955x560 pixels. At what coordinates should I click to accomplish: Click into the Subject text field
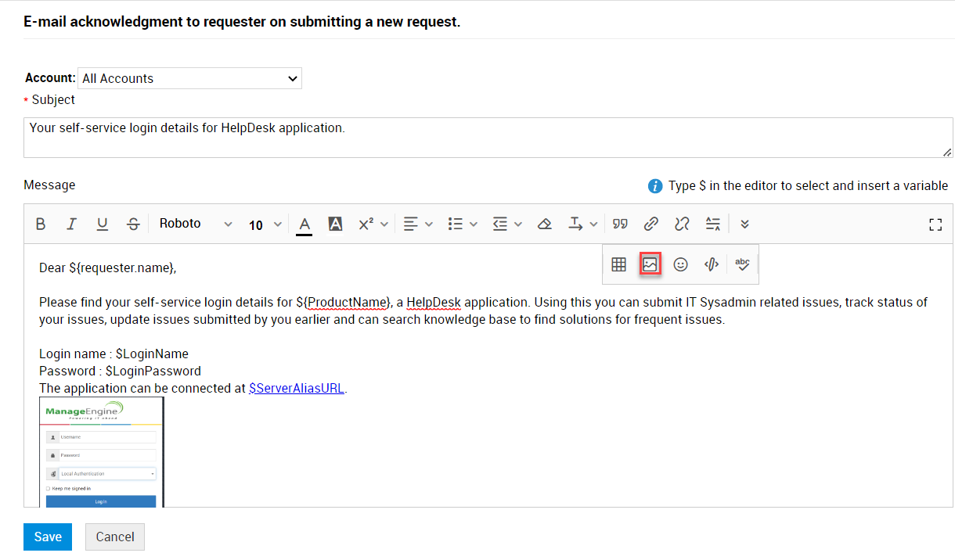(x=488, y=138)
